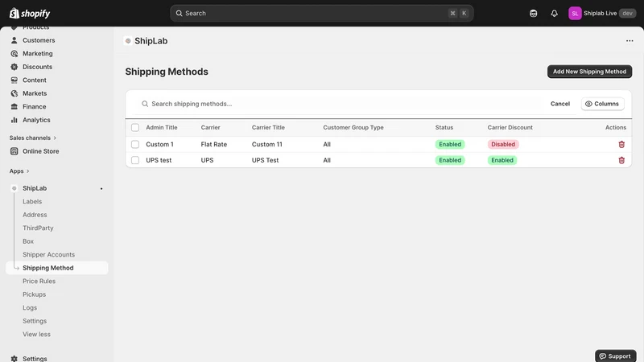The width and height of the screenshot is (644, 362).
Task: Click Enabled carrier discount badge for UPS test
Action: [502, 160]
